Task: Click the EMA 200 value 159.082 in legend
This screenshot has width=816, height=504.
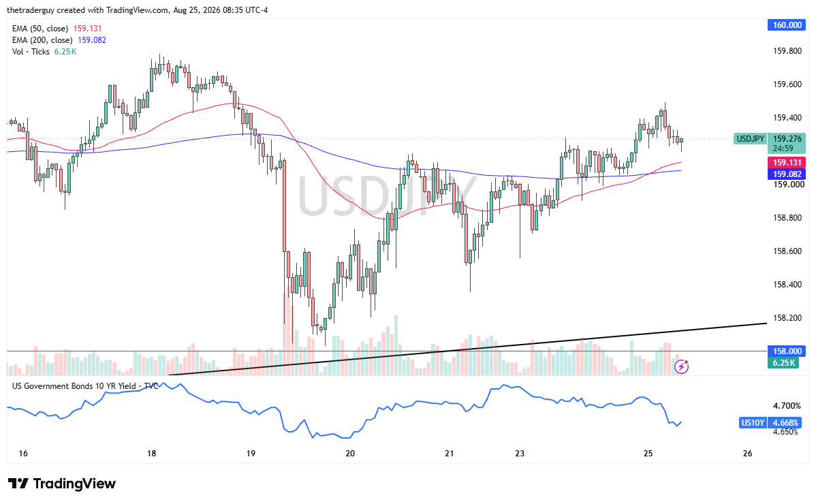Action: [x=92, y=40]
